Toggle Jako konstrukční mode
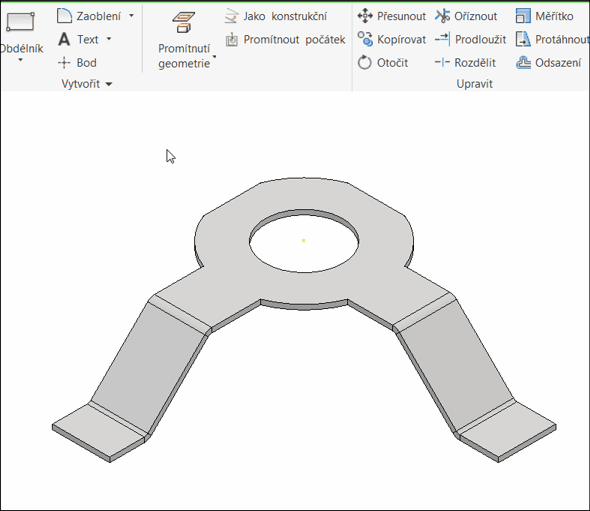Screen dimensions: 590x511 275,16
